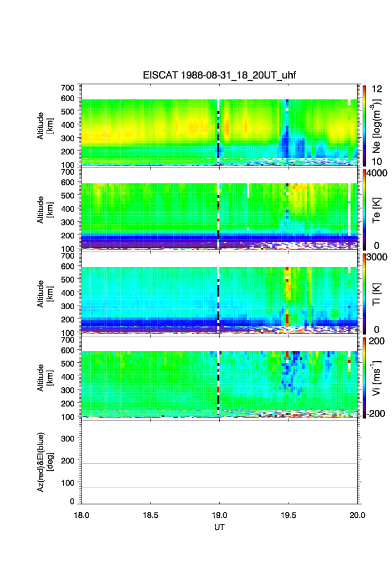Click the Ti [K] colorbar label
392x588 pixels.
379,293
